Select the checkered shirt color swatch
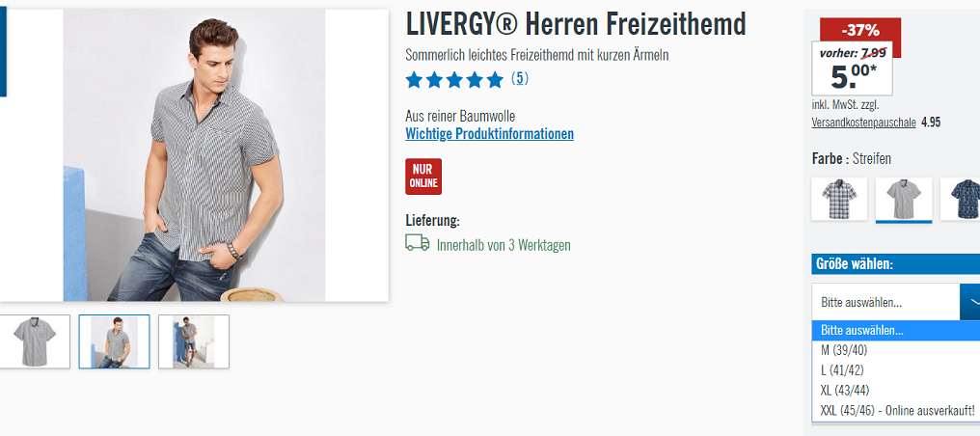This screenshot has width=980, height=436. [839, 199]
